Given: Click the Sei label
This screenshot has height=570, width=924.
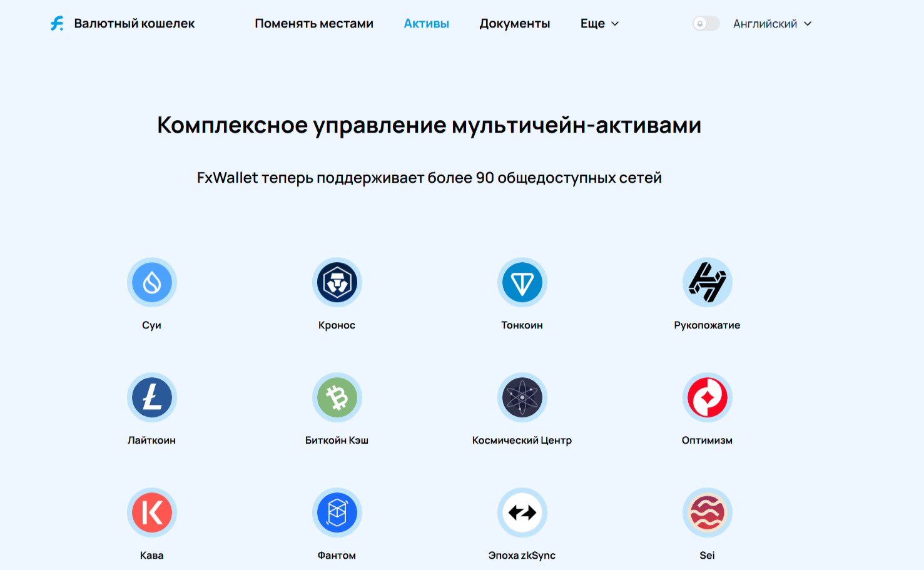Looking at the screenshot, I should pyautogui.click(x=707, y=556).
